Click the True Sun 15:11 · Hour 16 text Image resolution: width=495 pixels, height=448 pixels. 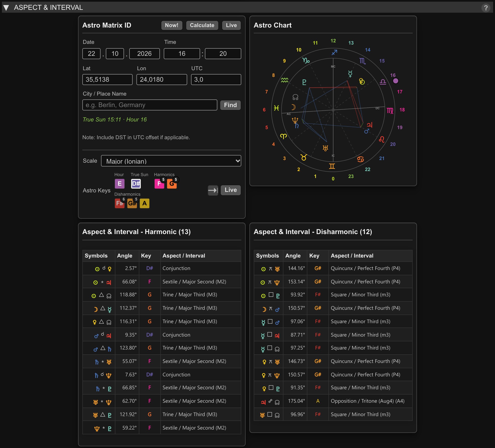pos(115,120)
